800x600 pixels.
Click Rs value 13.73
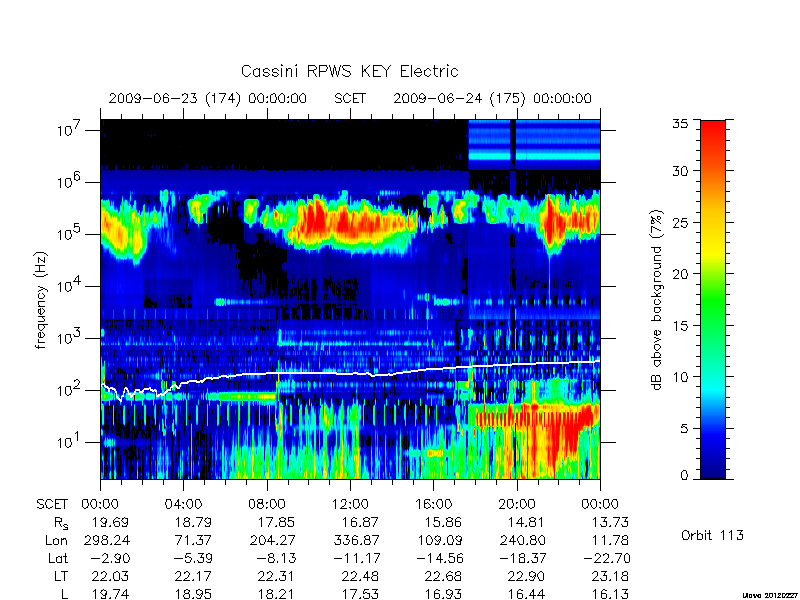tap(610, 522)
